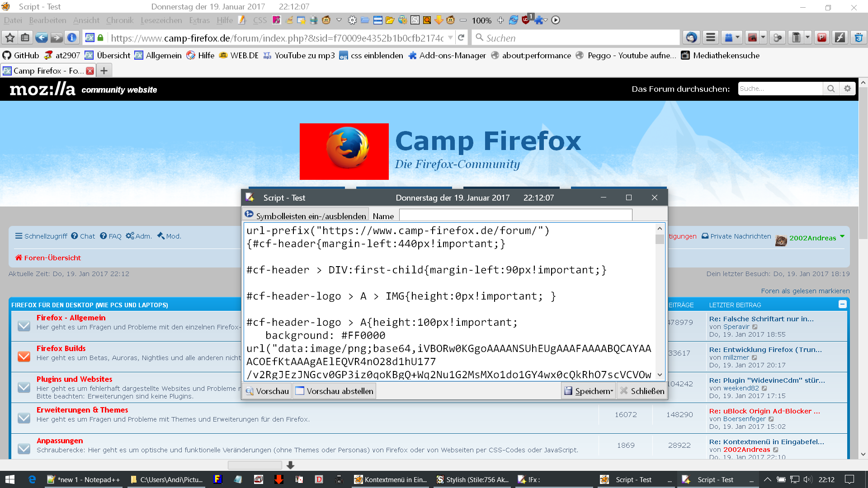Click the back arrow navigation button
This screenshot has width=868, height=488.
[41, 38]
